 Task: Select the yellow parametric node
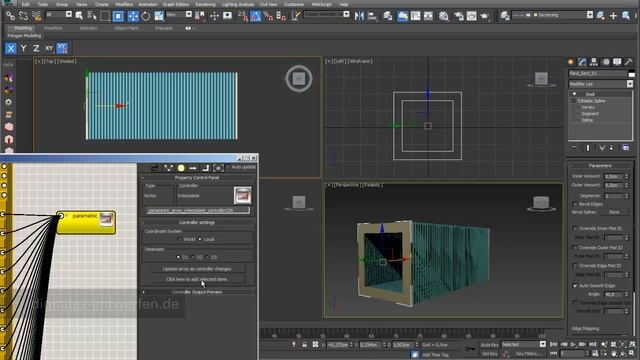click(86, 222)
